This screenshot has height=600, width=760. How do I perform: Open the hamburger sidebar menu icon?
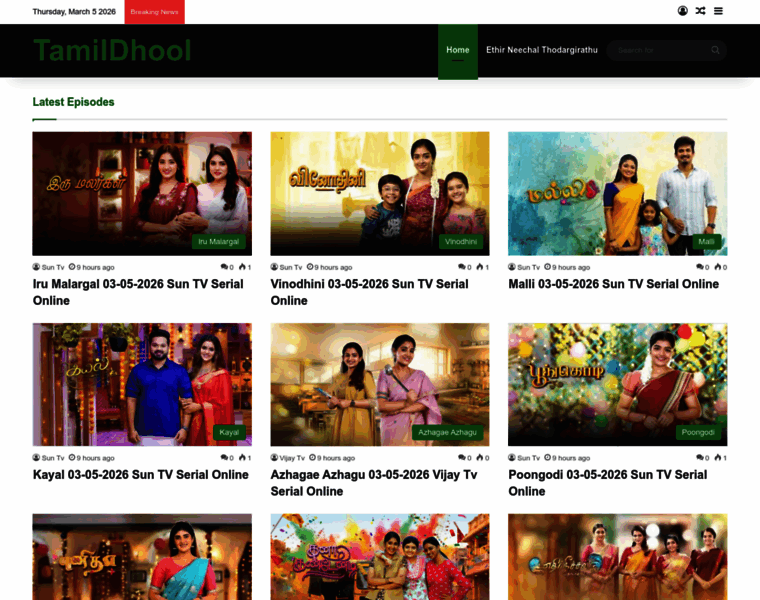(x=718, y=11)
